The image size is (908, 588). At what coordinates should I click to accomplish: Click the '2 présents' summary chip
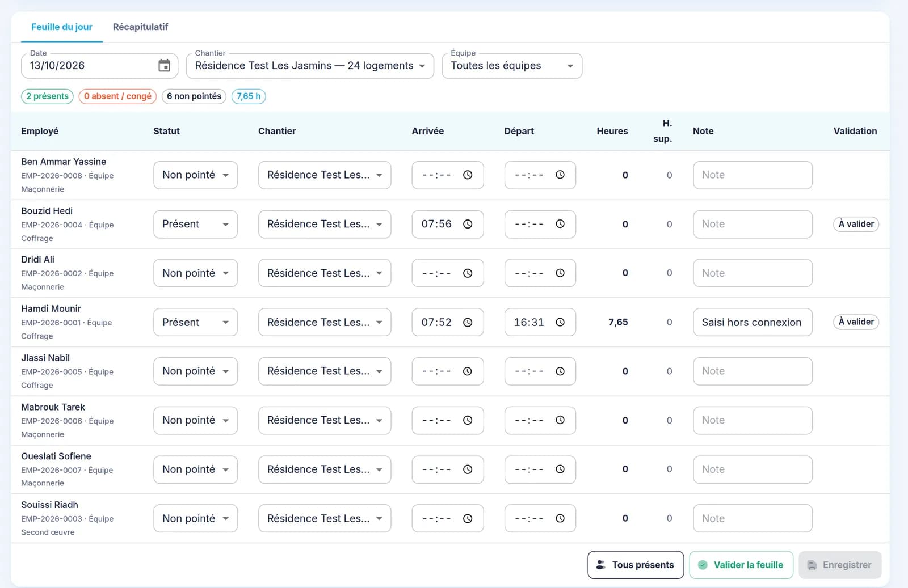click(x=48, y=96)
